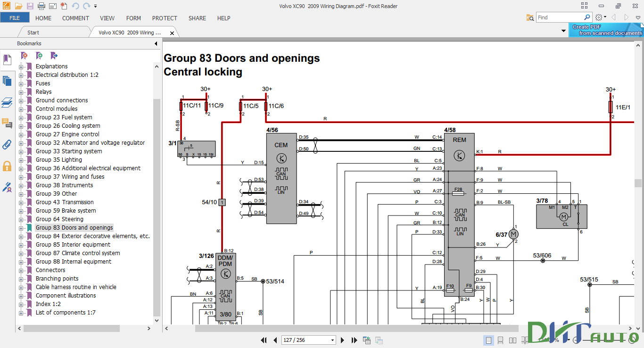
Task: Delete the selected bookmark
Action: tap(24, 56)
